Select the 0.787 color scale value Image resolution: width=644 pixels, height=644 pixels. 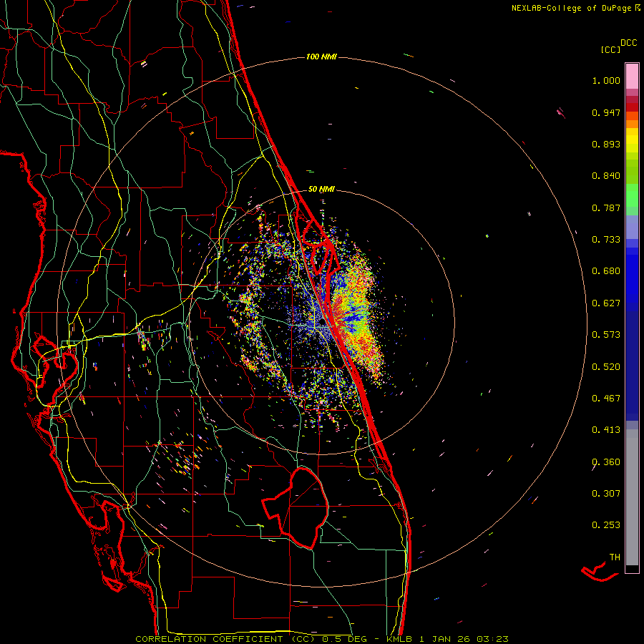click(x=606, y=208)
